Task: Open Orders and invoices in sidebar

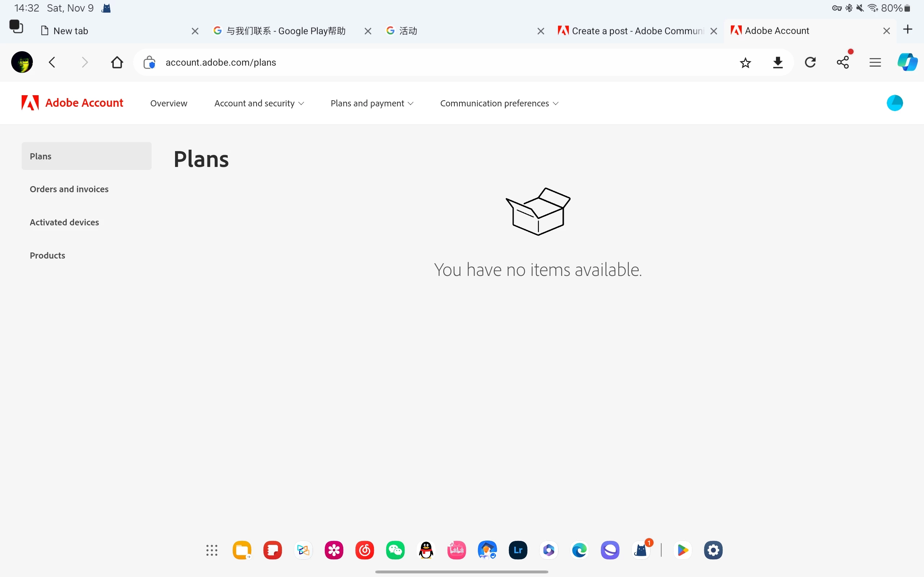Action: pyautogui.click(x=69, y=189)
